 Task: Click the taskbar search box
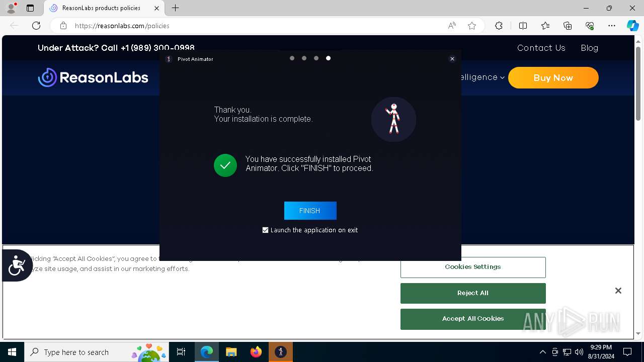pyautogui.click(x=97, y=352)
